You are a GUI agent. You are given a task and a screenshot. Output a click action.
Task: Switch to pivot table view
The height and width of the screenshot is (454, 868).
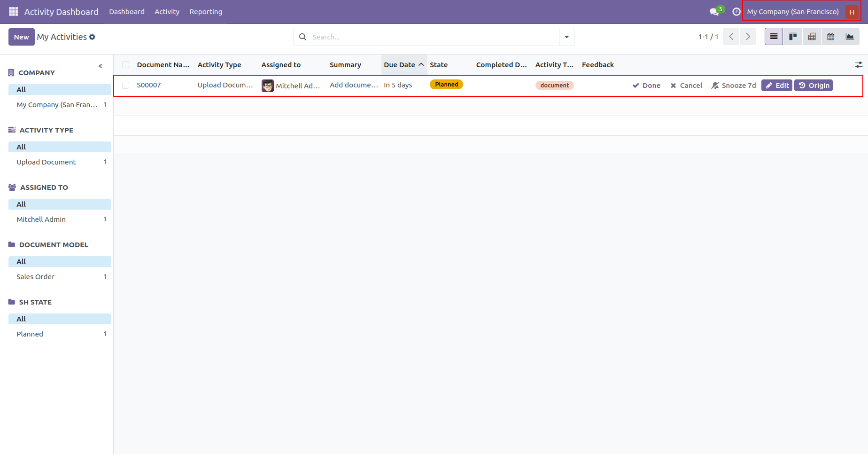[812, 37]
